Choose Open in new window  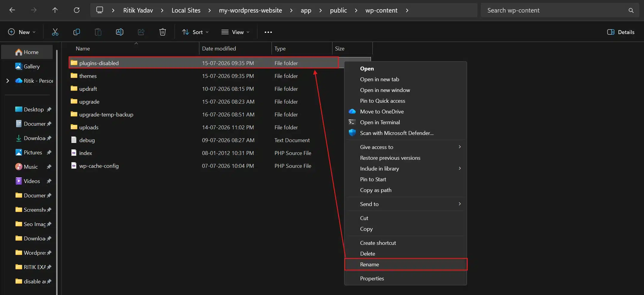[406, 90]
